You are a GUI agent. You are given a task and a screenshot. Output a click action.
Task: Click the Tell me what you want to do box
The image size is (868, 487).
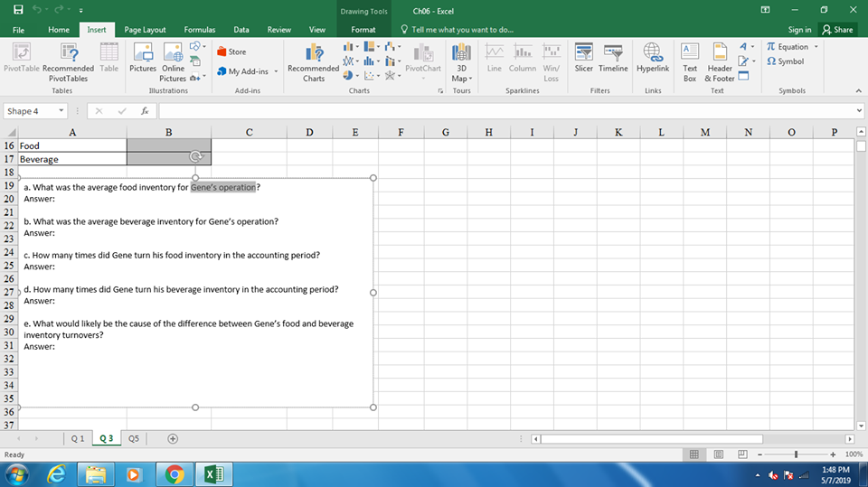tap(458, 30)
